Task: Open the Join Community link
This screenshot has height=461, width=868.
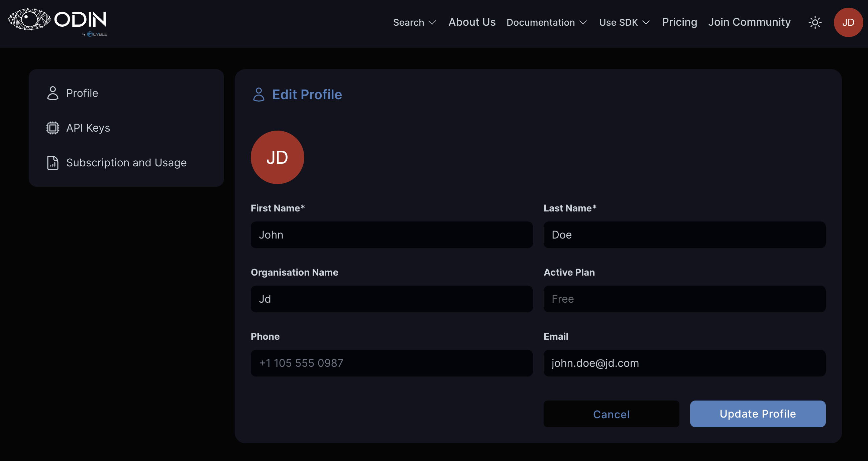Action: point(749,22)
